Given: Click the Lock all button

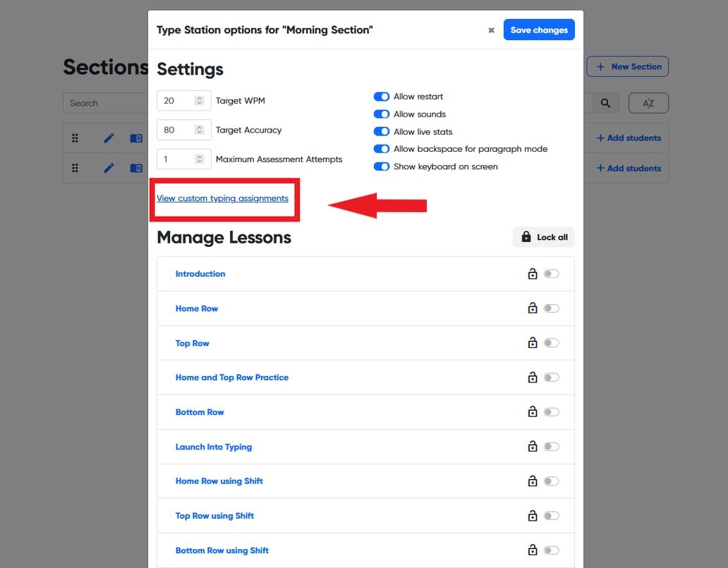Looking at the screenshot, I should 543,236.
